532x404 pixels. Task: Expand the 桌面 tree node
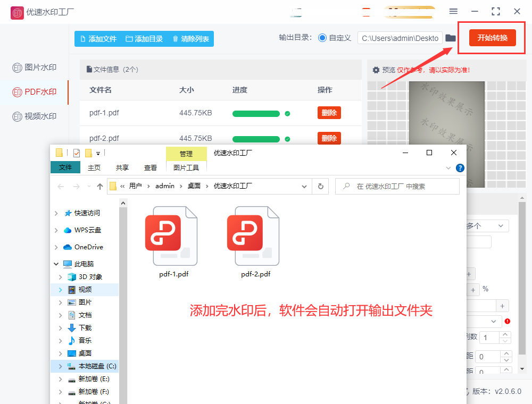click(x=61, y=353)
